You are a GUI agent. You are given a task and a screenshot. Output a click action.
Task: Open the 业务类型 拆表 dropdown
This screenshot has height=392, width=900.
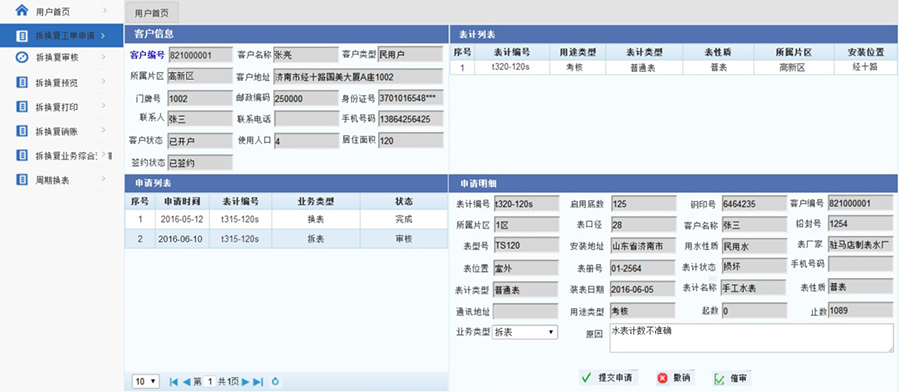tap(525, 332)
